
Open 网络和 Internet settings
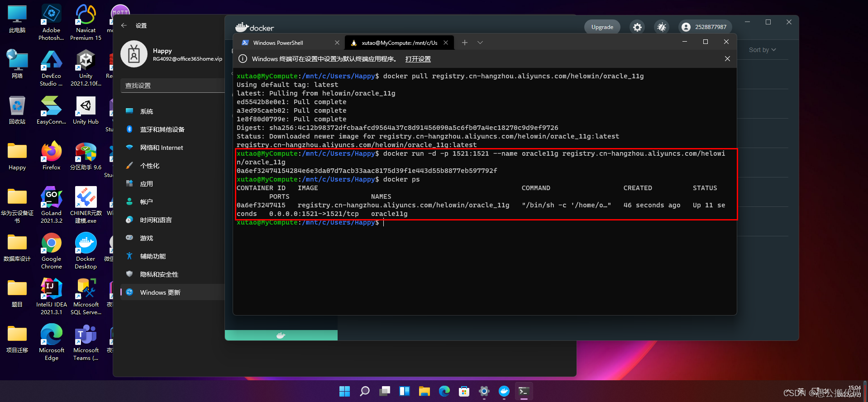coord(173,148)
